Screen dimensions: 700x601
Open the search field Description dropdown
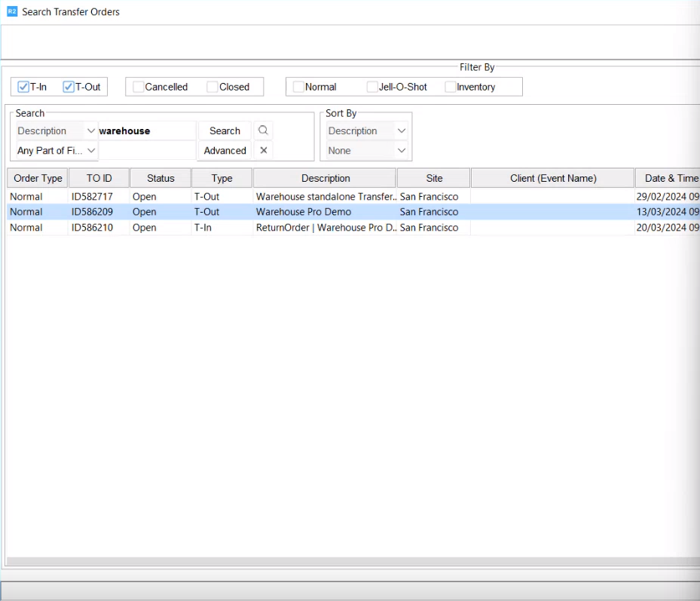pos(57,130)
